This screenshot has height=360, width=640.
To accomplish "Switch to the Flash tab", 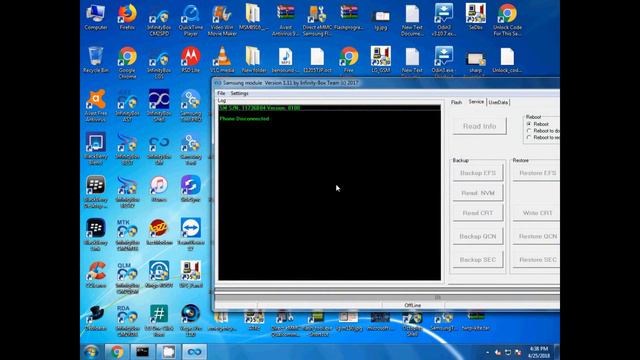I will coord(456,102).
